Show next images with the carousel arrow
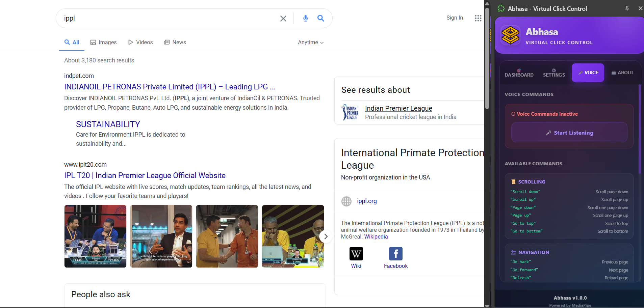 326,236
